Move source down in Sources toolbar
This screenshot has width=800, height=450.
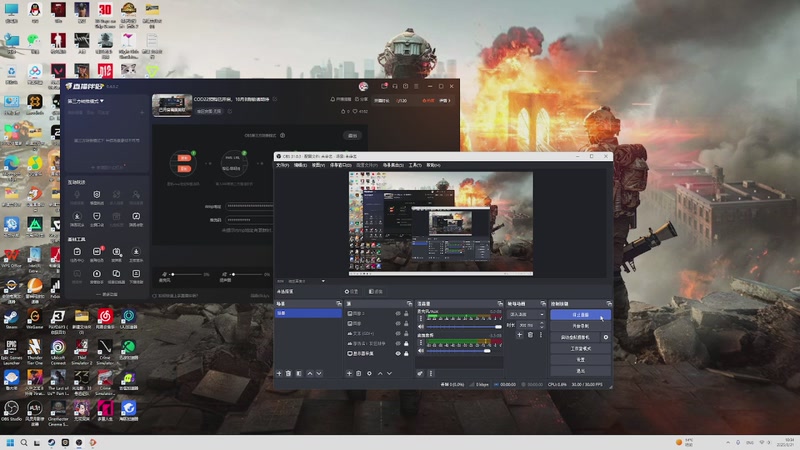(389, 373)
